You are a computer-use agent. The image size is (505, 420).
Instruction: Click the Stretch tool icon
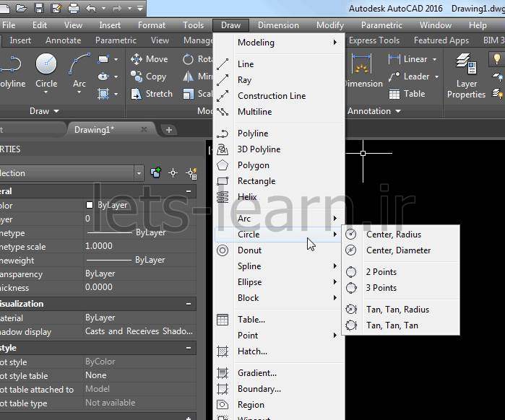pyautogui.click(x=137, y=94)
